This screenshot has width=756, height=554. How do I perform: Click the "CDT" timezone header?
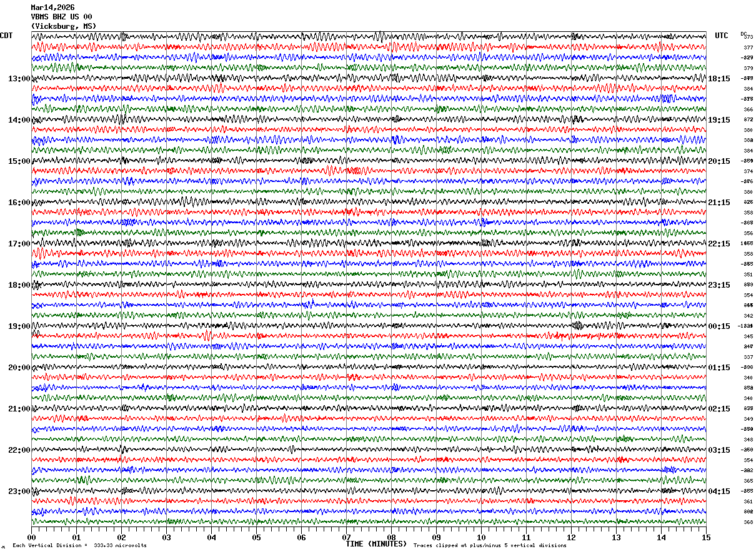point(6,36)
